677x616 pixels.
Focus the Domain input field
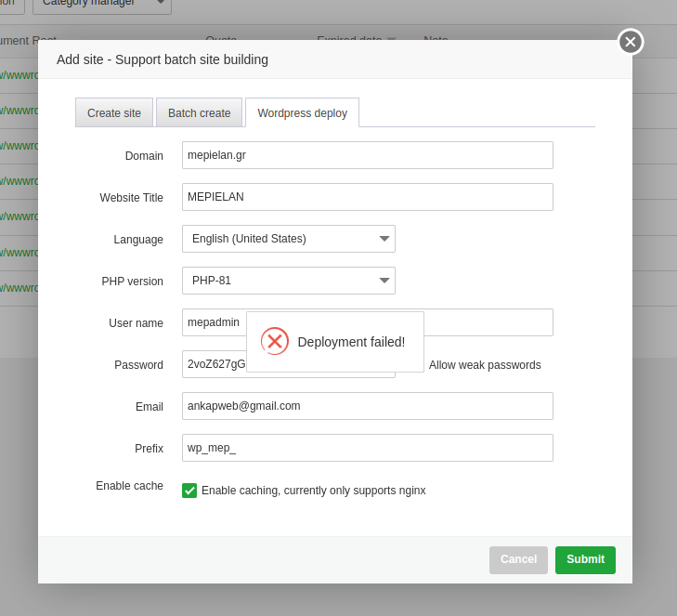[x=368, y=155]
